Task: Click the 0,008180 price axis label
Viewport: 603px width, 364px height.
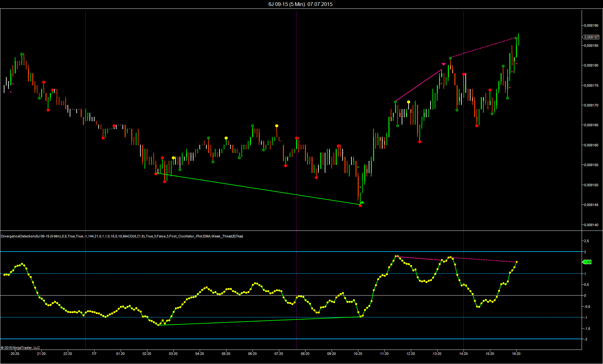Action: [591, 65]
